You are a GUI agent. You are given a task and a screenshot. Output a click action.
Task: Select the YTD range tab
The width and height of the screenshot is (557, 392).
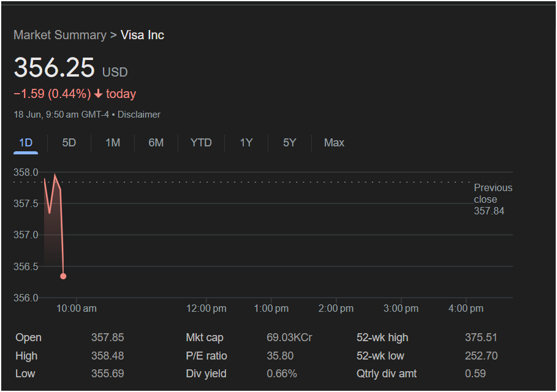201,143
